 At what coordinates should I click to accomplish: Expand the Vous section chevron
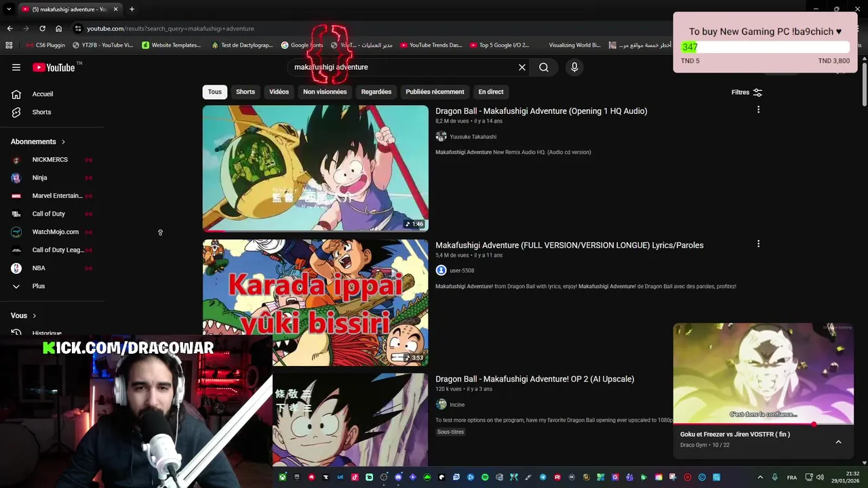(34, 316)
